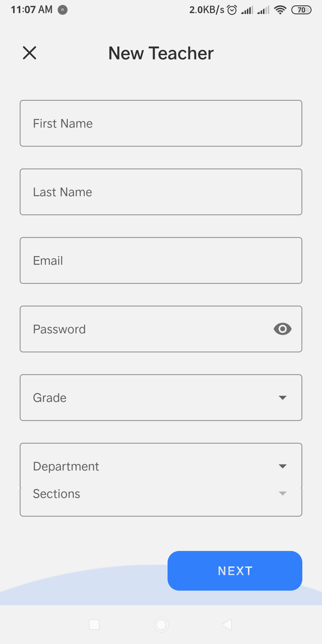Expand the Grade dropdown arrow
This screenshot has width=322, height=644.
282,398
